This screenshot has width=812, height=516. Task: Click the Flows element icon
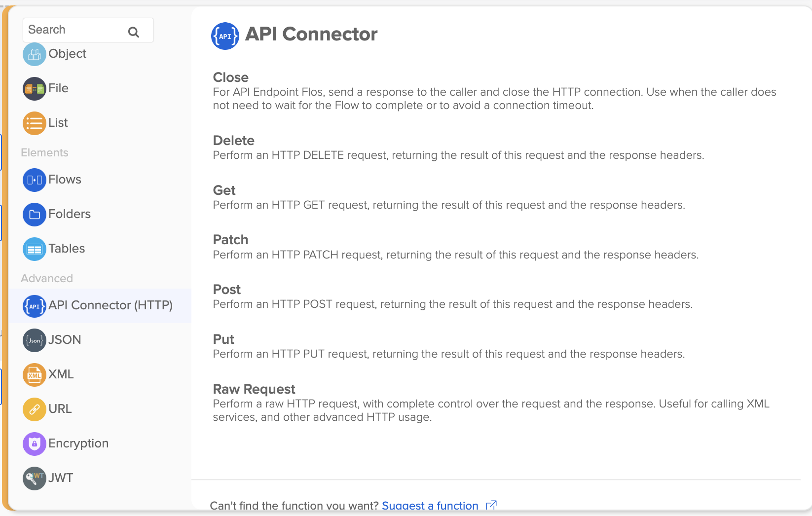(34, 180)
